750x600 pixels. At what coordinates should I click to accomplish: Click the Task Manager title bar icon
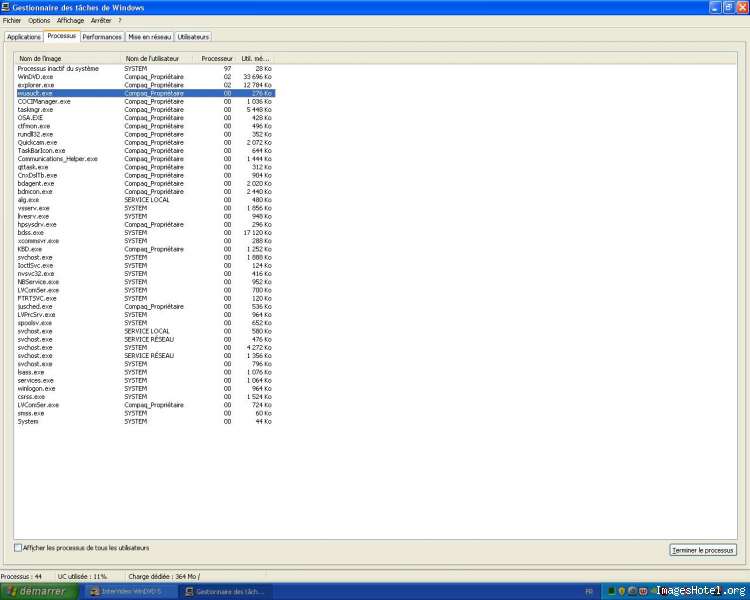[5, 7]
